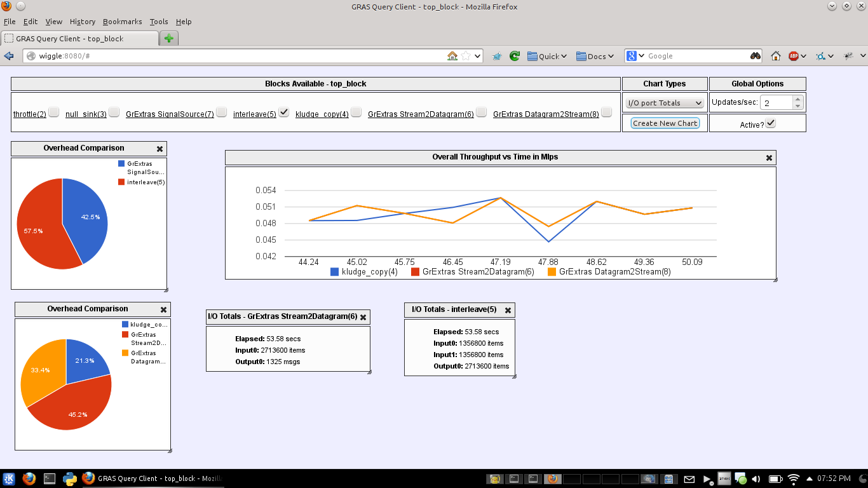Screen dimensions: 868x488
Task: Toggle the GrExtras Stream2Datagram(6) checkbox
Action: (481, 112)
